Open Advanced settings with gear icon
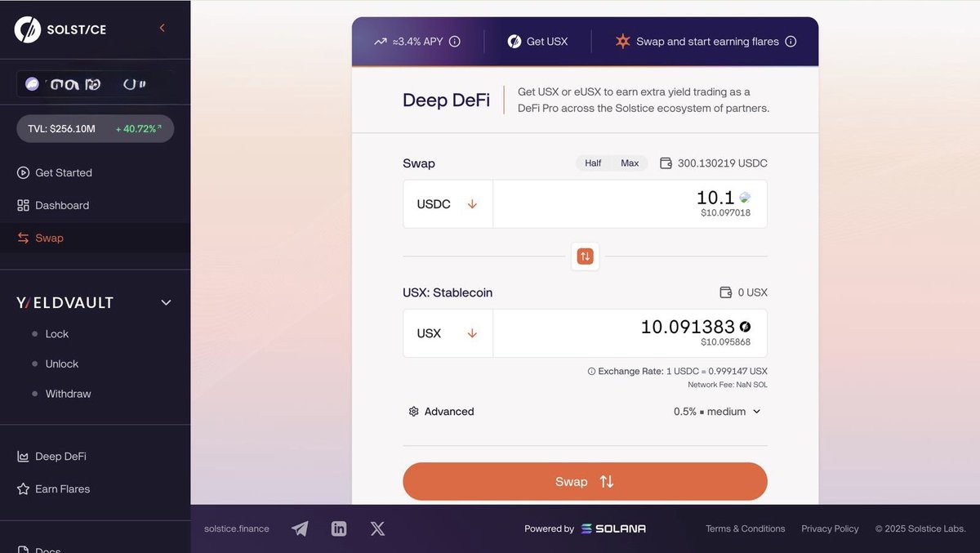 point(441,412)
